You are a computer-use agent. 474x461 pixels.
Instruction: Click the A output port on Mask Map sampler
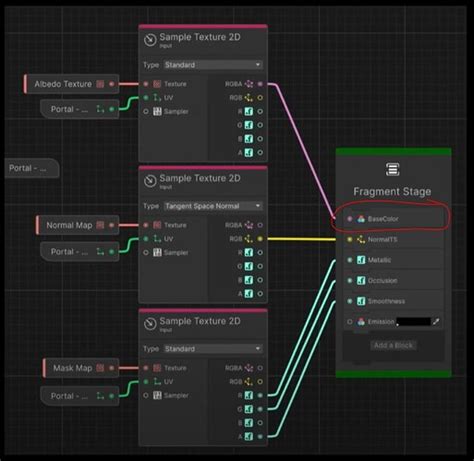point(260,436)
